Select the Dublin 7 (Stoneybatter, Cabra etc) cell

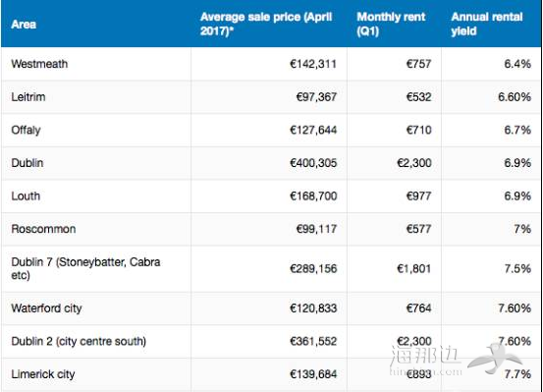point(85,268)
